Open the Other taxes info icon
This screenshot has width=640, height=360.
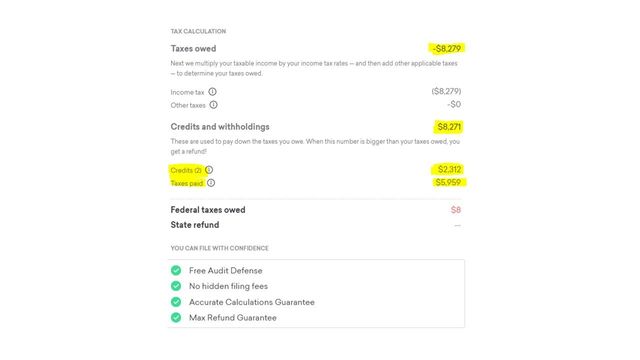tap(213, 105)
